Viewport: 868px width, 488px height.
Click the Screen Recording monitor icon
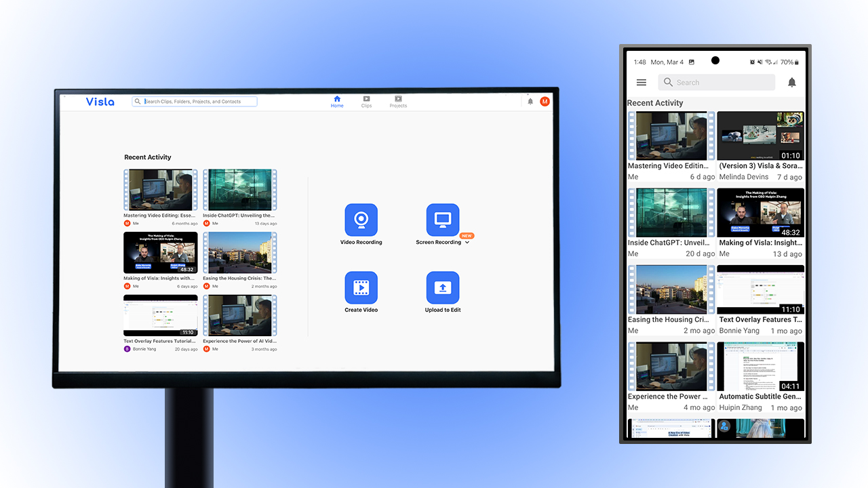point(443,220)
